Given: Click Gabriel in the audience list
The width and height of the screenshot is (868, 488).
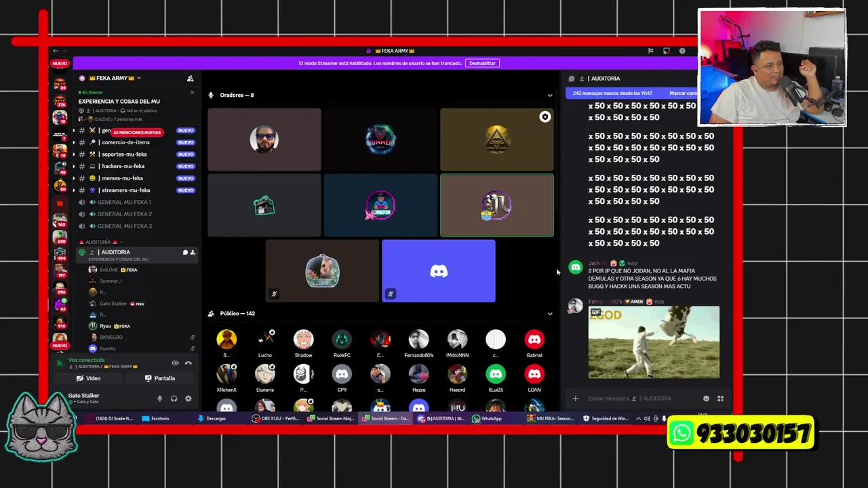Looking at the screenshot, I should click(534, 344).
